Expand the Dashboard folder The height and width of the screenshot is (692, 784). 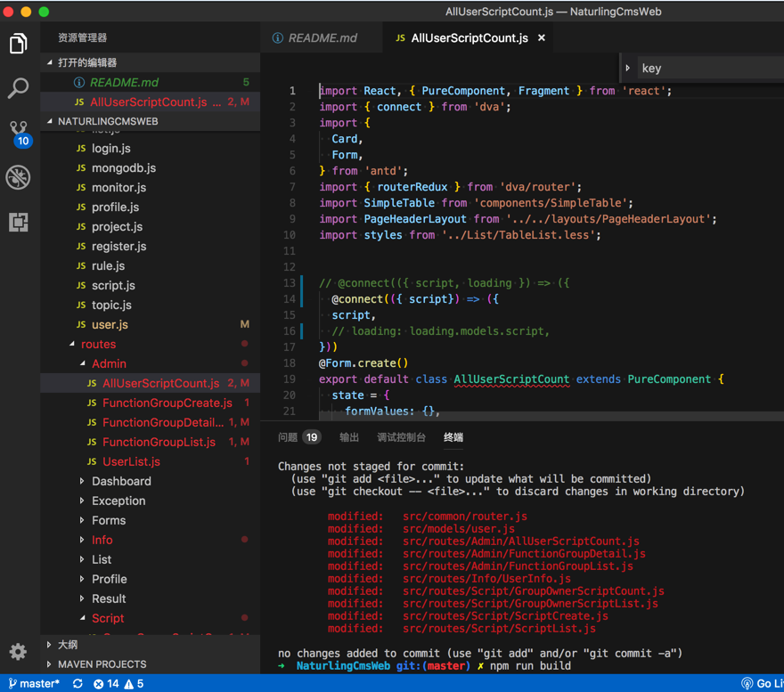click(x=150, y=481)
